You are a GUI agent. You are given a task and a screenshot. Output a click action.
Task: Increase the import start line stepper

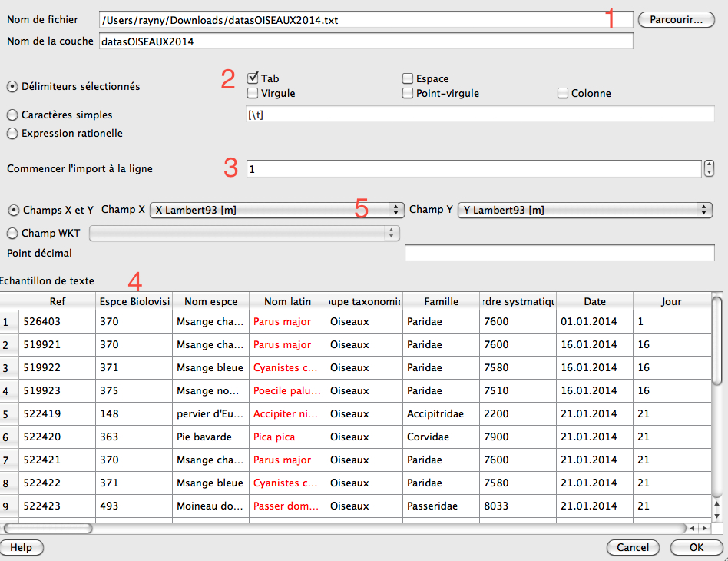pyautogui.click(x=709, y=164)
